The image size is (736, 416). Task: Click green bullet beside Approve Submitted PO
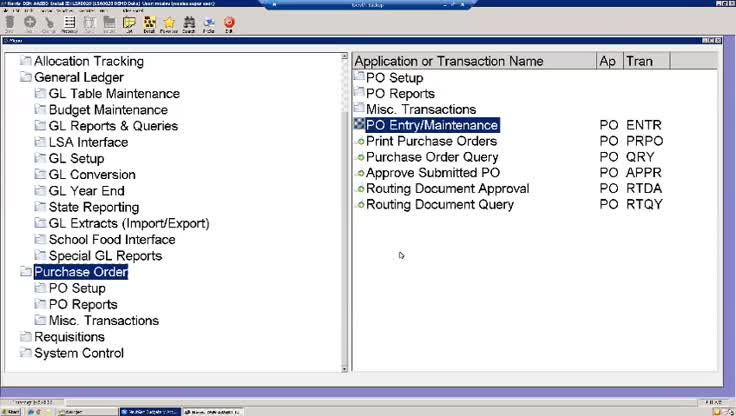360,173
